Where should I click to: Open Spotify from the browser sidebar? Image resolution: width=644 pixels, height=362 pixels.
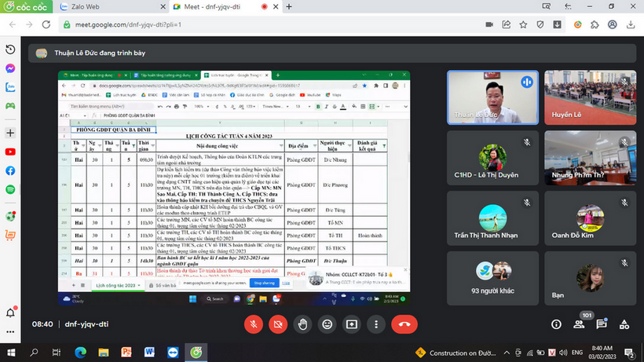pos(10,189)
